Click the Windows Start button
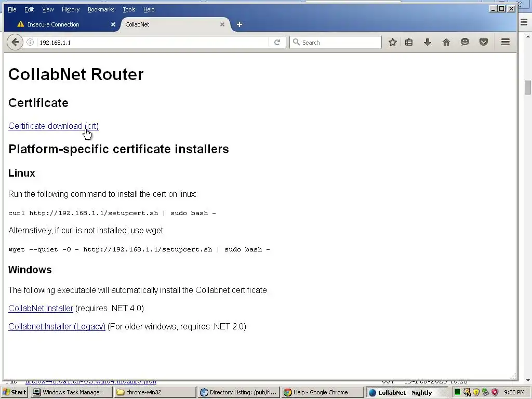This screenshot has height=399, width=532. 14,392
